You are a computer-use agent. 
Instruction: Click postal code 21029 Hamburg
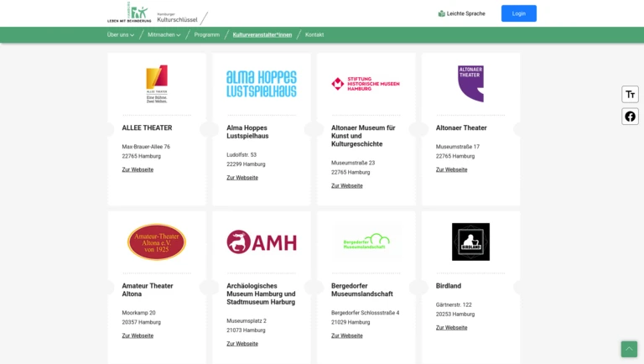coord(351,323)
